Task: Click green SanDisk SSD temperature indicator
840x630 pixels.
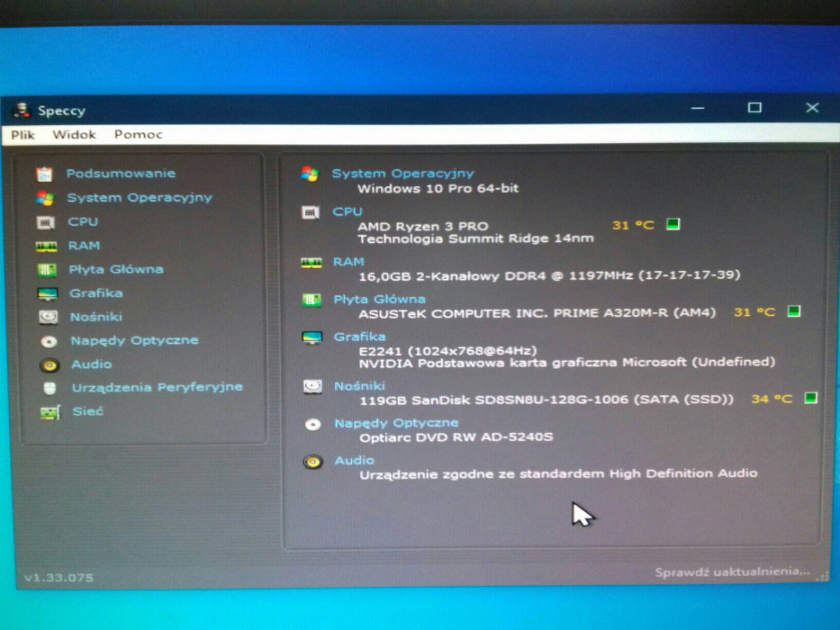Action: pos(811,398)
